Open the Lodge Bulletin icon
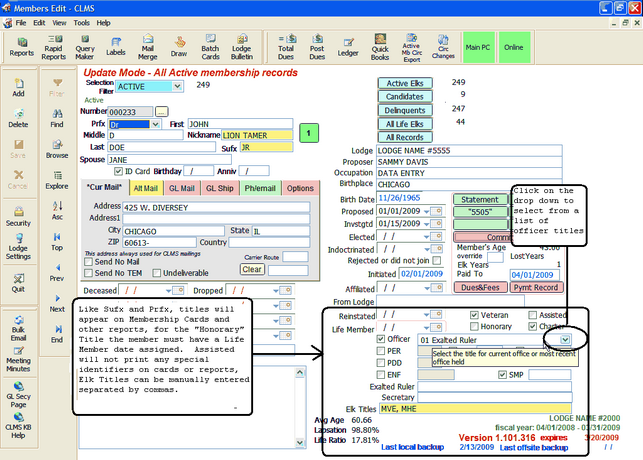 coord(243,46)
